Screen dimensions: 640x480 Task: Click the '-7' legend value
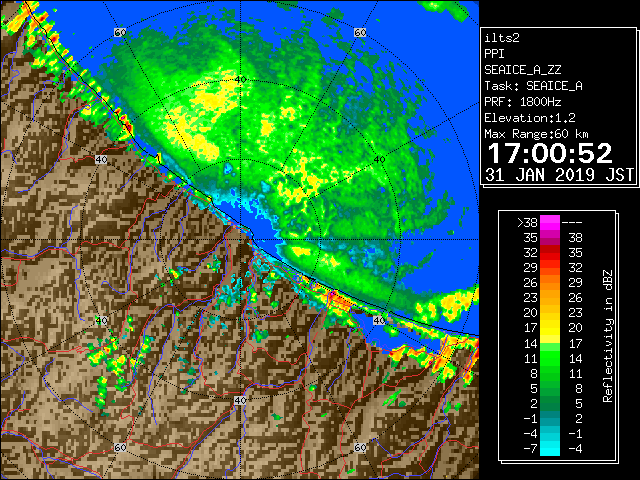(530, 449)
